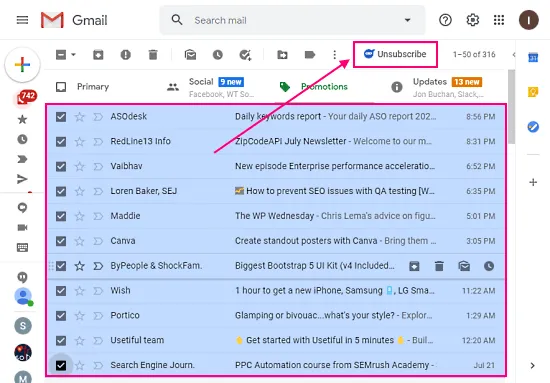Open the Google apps grid
The image size is (550, 383).
[499, 20]
